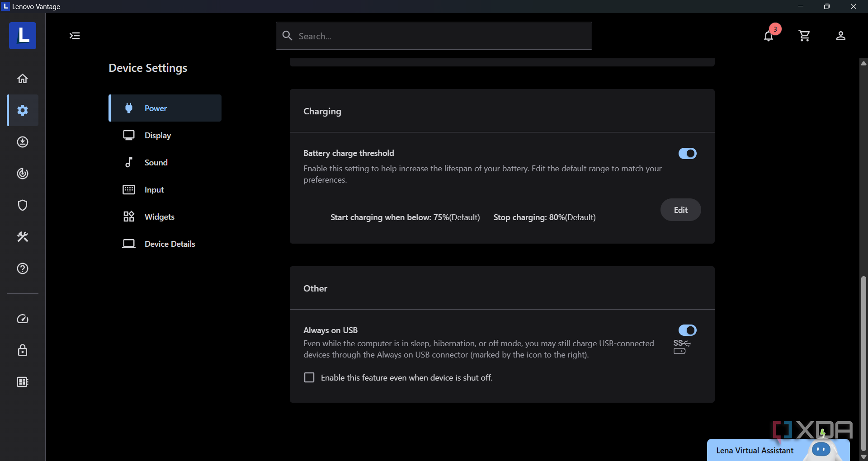Open the help question mark icon
Screen dimensions: 868x461
(23, 268)
